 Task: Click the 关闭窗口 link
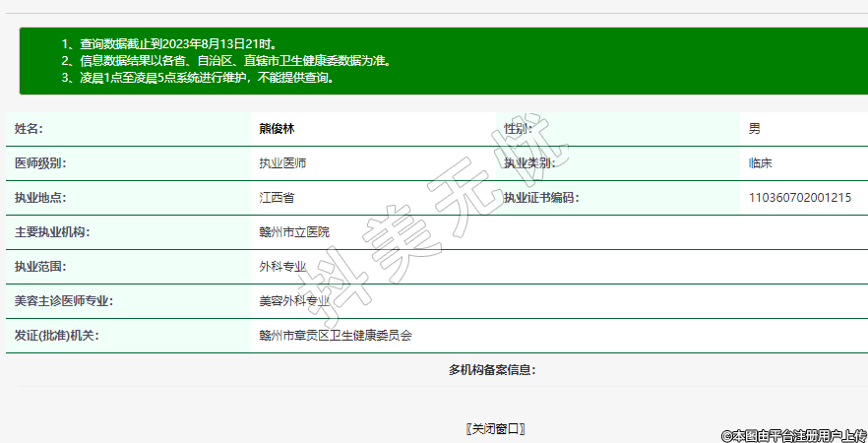[x=495, y=429]
